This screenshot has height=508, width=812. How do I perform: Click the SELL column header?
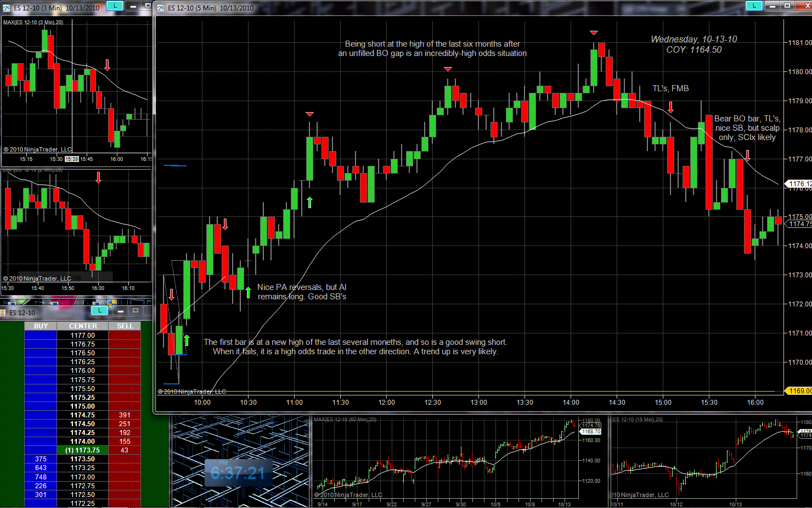[x=125, y=326]
